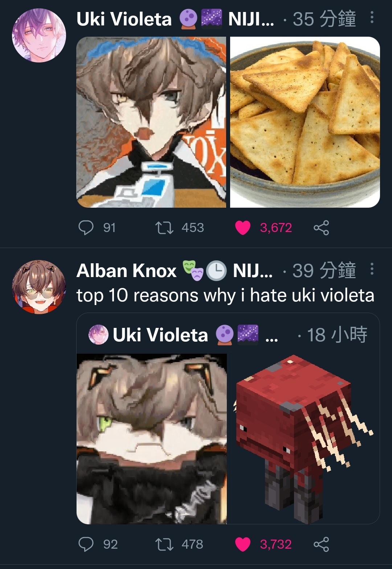The height and width of the screenshot is (569, 392).
Task: Unlike the tweet with 3,672 likes
Action: (x=243, y=228)
